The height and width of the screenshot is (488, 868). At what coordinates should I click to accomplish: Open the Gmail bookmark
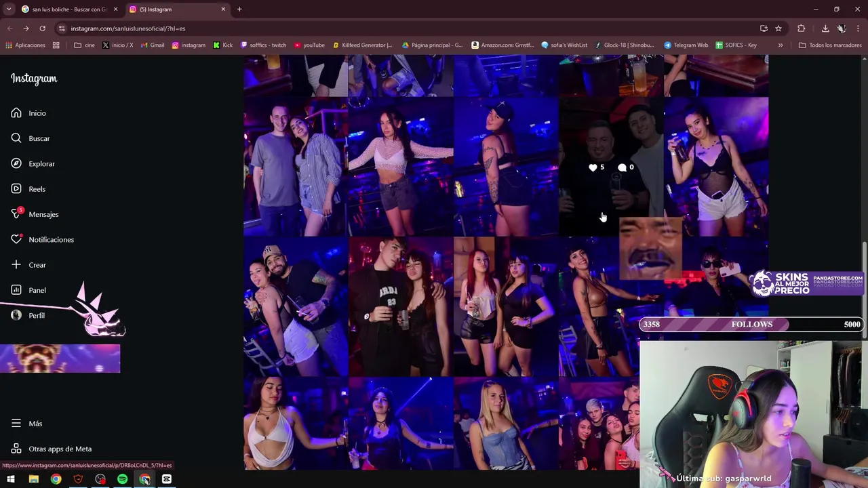[x=152, y=45]
